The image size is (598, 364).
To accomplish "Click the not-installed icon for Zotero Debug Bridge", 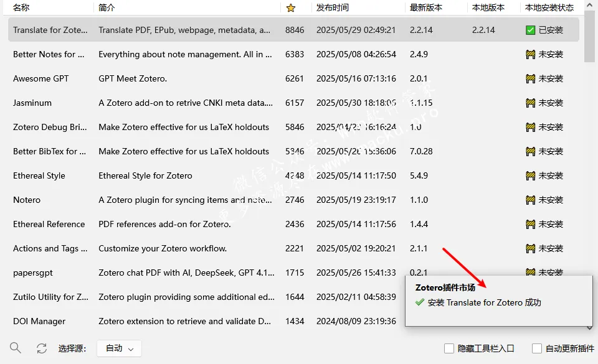I will (530, 127).
